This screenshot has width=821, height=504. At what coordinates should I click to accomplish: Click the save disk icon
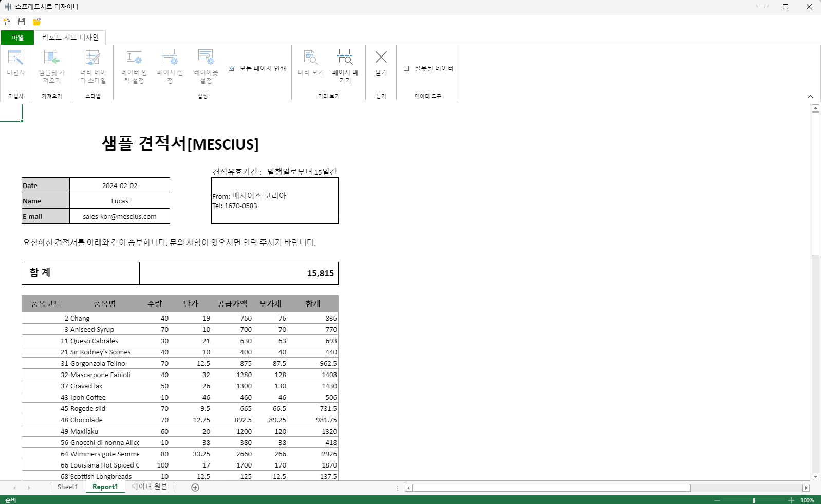point(22,22)
